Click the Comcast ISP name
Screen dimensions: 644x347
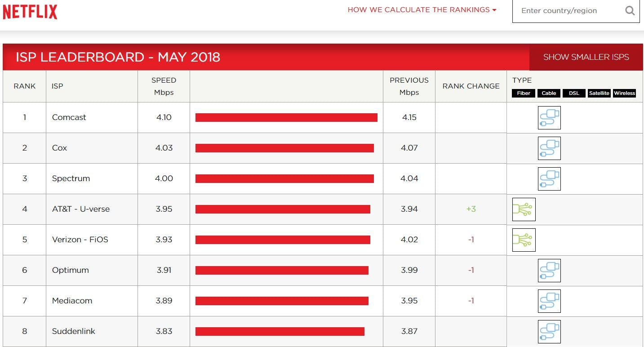pyautogui.click(x=69, y=117)
